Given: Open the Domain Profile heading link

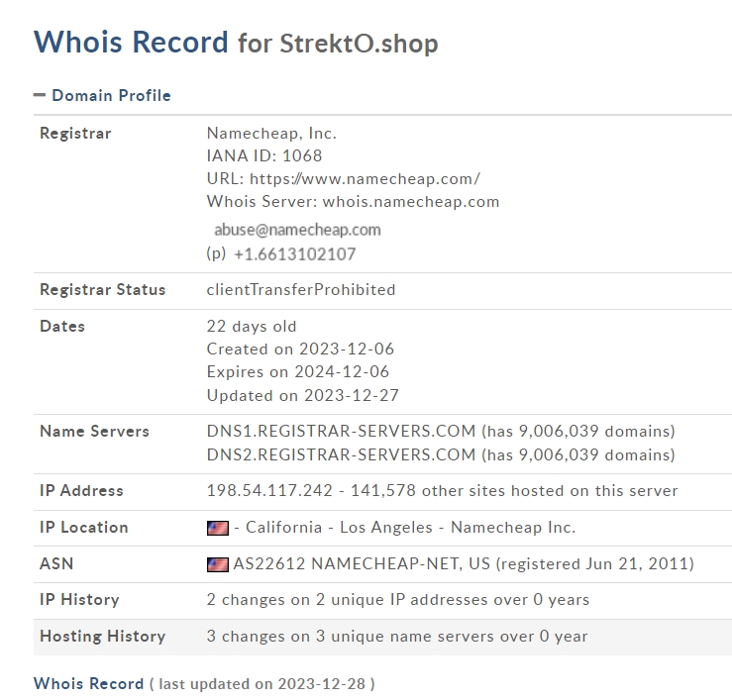Looking at the screenshot, I should click(111, 95).
